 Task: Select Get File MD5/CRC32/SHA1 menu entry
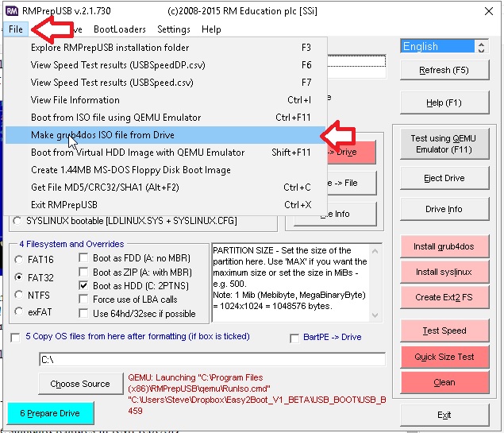click(166, 188)
